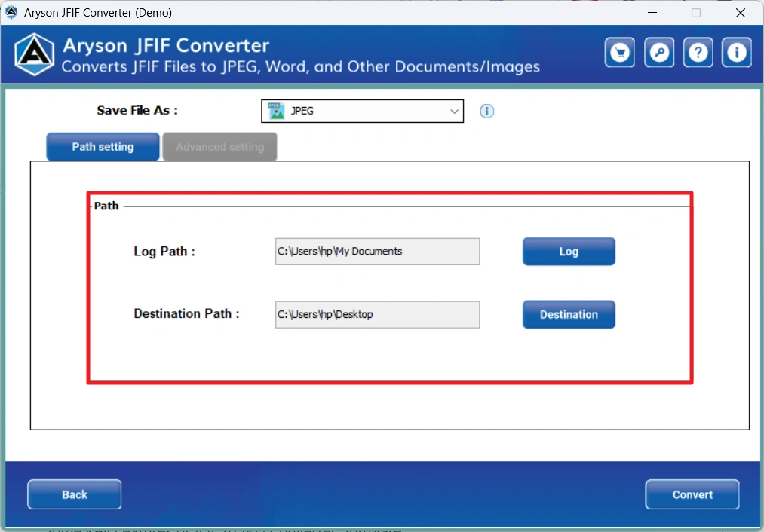Click the 'Path' group heading
Image resolution: width=764 pixels, height=532 pixels.
coord(106,206)
